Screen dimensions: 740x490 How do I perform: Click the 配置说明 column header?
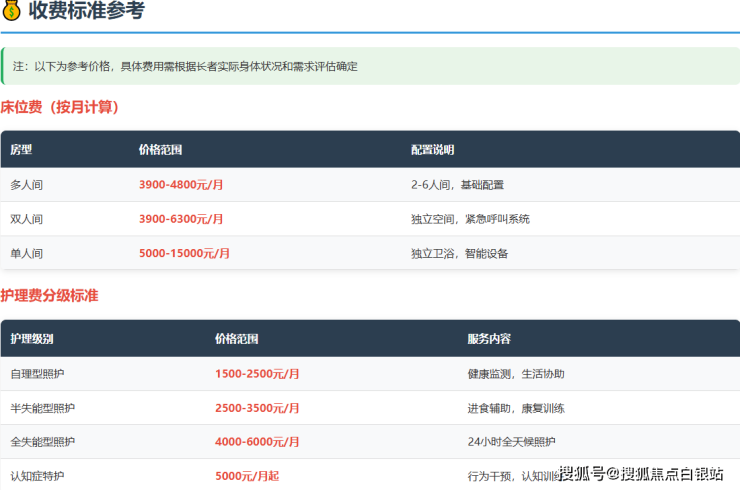pos(433,150)
